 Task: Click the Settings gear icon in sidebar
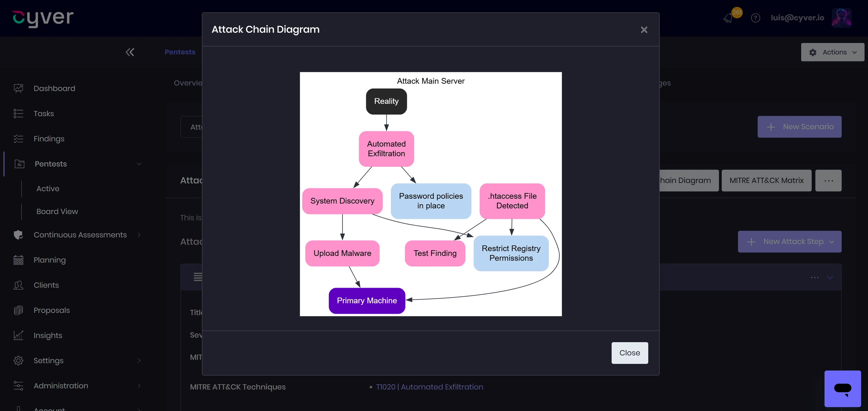click(x=18, y=361)
